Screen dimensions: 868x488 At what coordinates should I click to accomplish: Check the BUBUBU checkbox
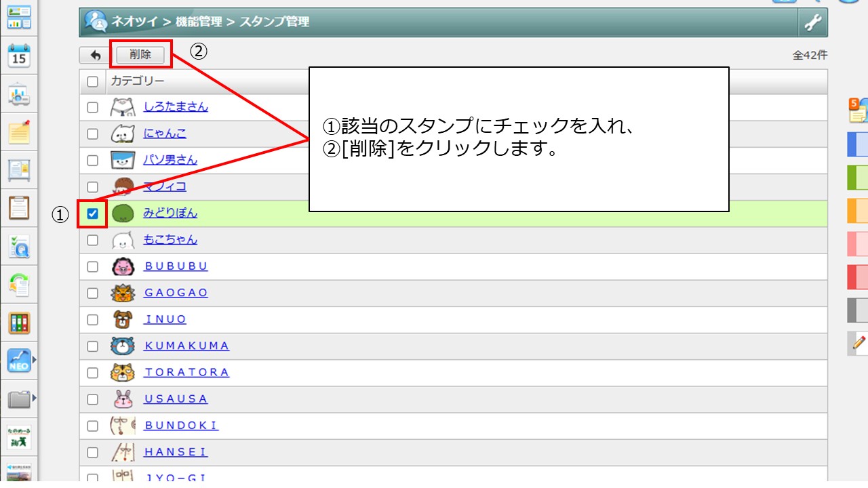93,266
